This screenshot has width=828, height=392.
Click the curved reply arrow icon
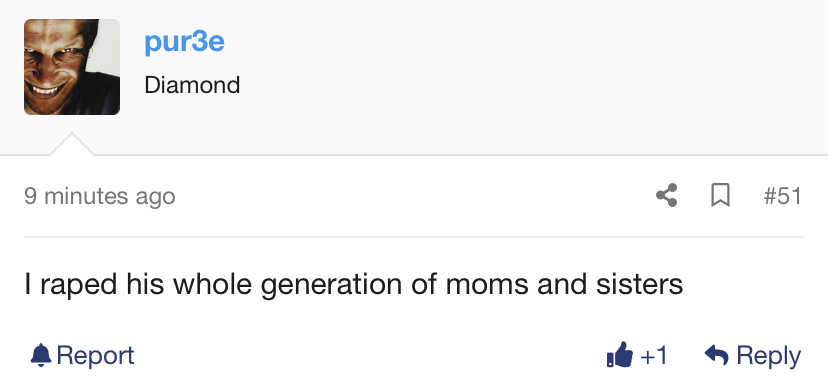[717, 355]
